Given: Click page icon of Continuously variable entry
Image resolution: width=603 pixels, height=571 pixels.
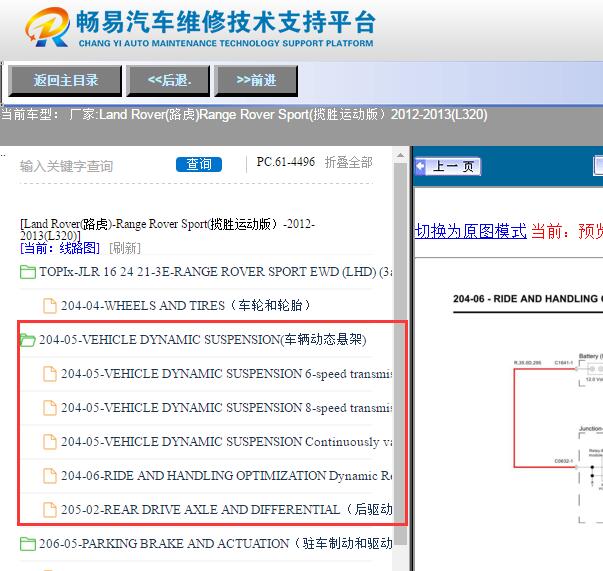Looking at the screenshot, I should (50, 442).
